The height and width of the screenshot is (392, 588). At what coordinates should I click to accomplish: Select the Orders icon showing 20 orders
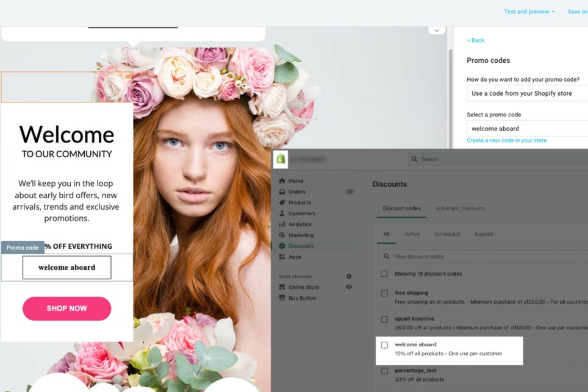(x=282, y=191)
